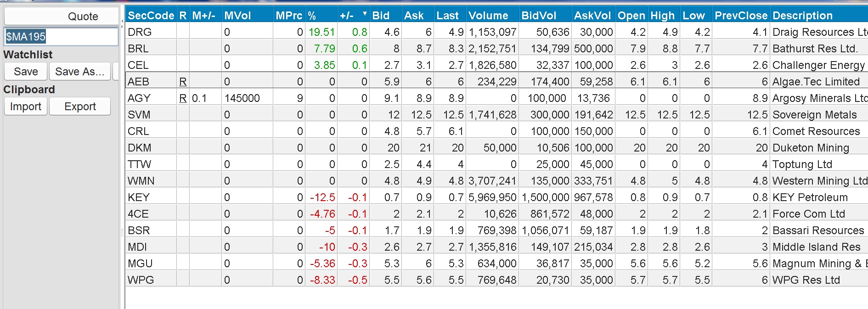Open the Save As... watchlist dialog

click(80, 71)
